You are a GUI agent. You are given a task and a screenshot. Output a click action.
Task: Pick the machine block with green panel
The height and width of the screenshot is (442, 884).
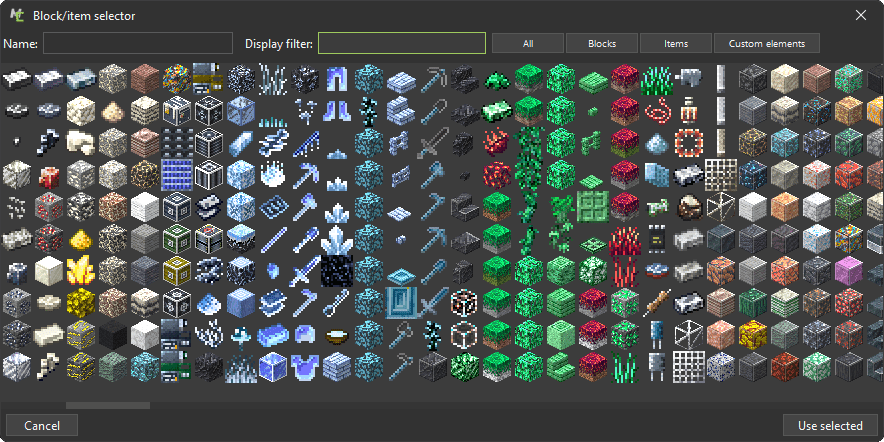[176, 239]
